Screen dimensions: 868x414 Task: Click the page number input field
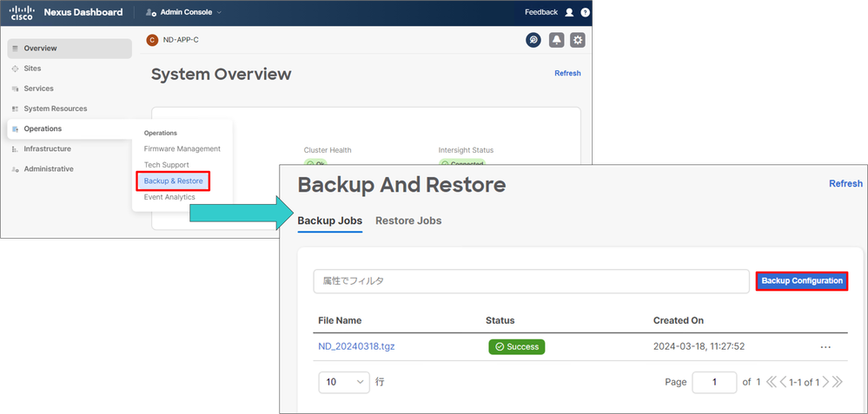[x=715, y=382]
